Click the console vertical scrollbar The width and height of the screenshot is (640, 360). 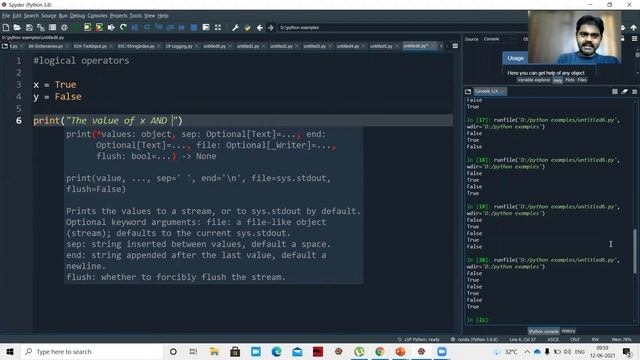click(x=635, y=251)
